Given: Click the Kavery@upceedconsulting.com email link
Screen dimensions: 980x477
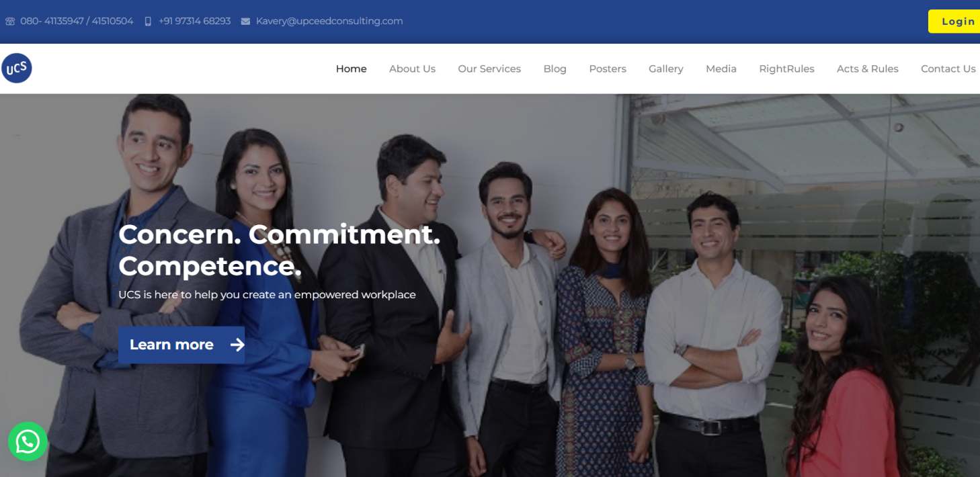Looking at the screenshot, I should [x=329, y=21].
